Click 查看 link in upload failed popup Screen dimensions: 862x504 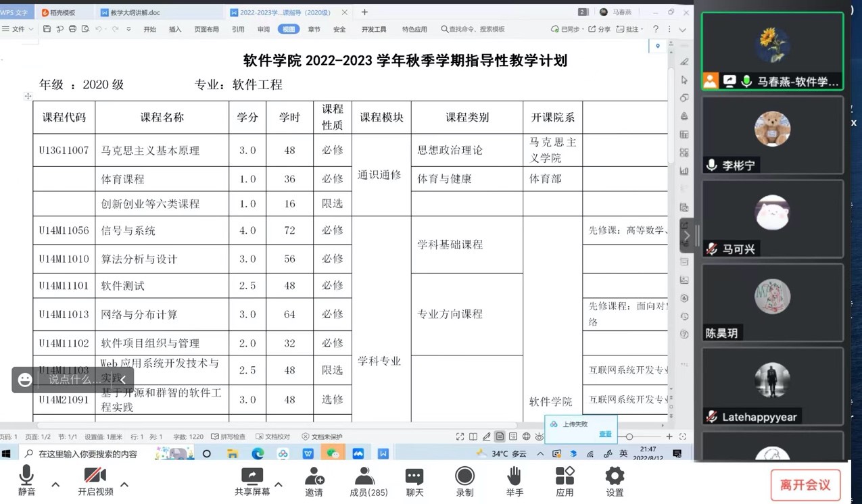point(605,434)
